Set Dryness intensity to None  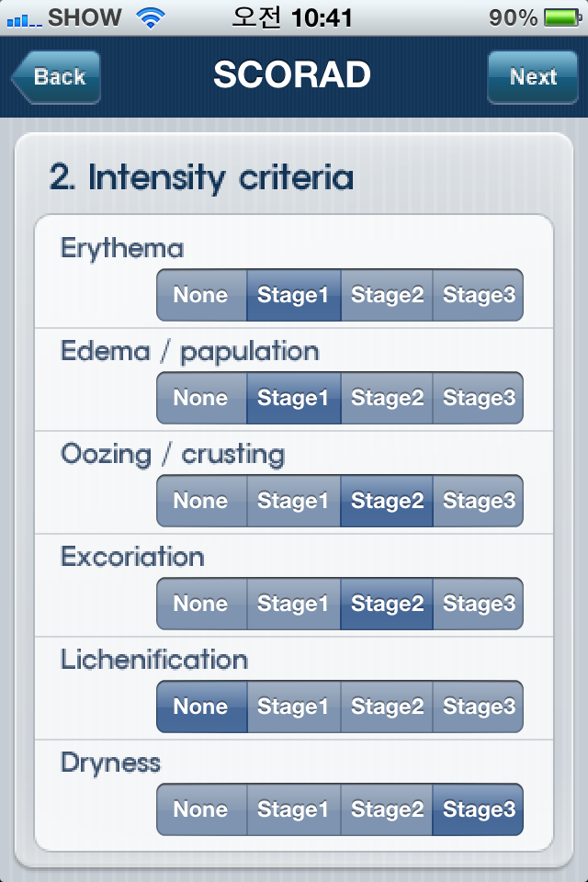[x=201, y=809]
